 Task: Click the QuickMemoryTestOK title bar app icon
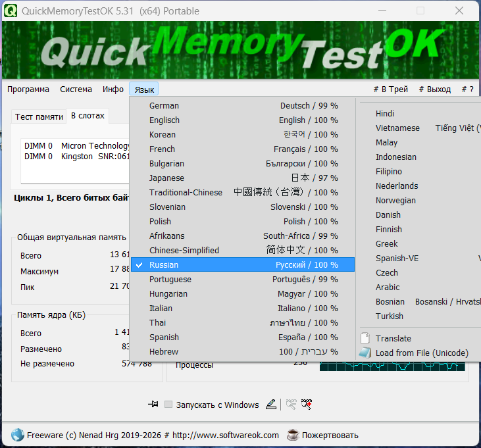click(x=11, y=11)
